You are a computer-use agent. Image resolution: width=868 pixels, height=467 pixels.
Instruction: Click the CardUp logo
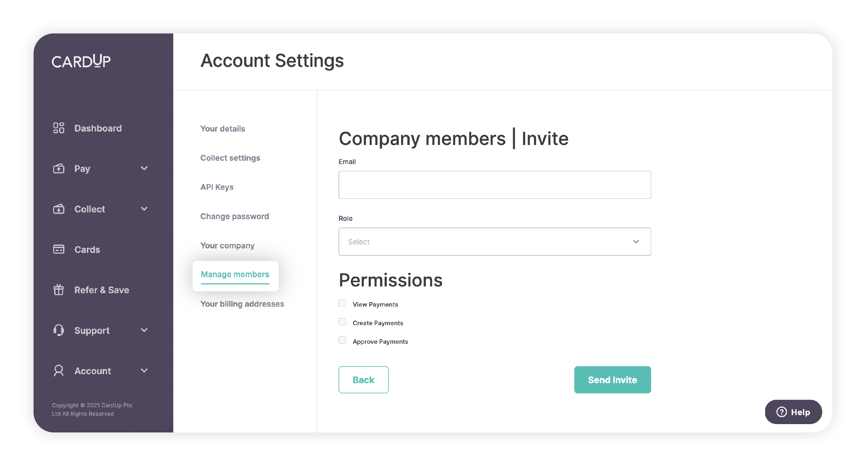[81, 61]
